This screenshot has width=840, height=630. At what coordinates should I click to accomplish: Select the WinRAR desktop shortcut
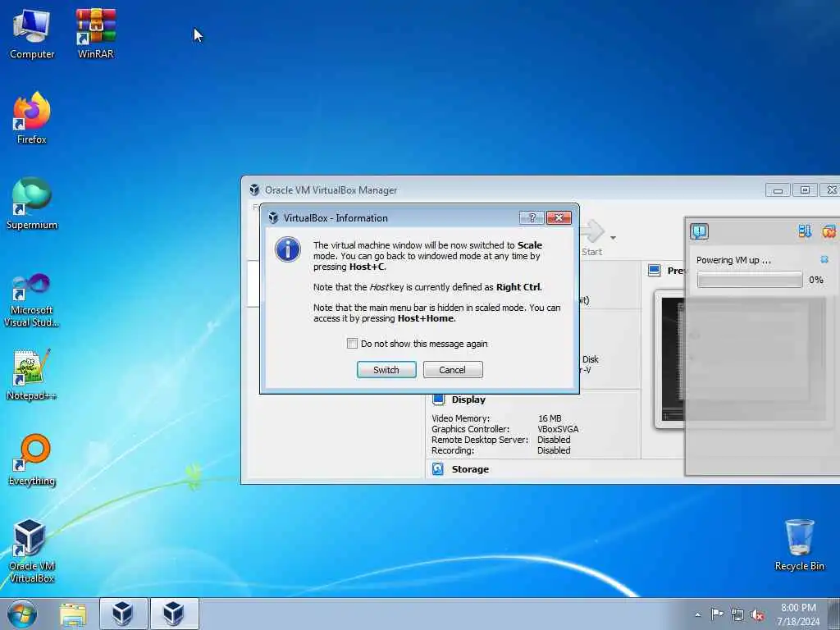[x=95, y=34]
